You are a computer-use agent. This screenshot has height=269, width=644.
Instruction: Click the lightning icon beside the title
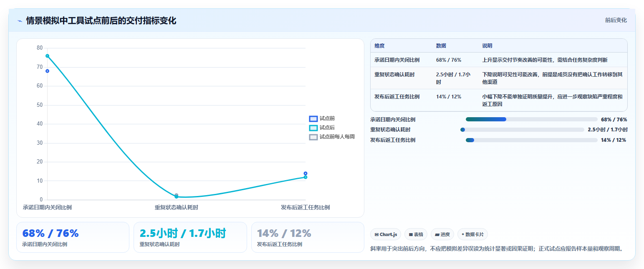click(x=20, y=21)
